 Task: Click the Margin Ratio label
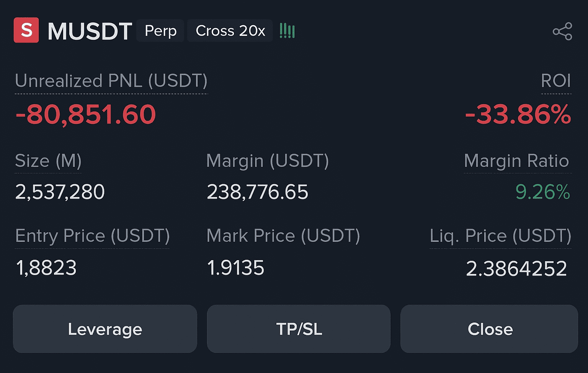[517, 161]
